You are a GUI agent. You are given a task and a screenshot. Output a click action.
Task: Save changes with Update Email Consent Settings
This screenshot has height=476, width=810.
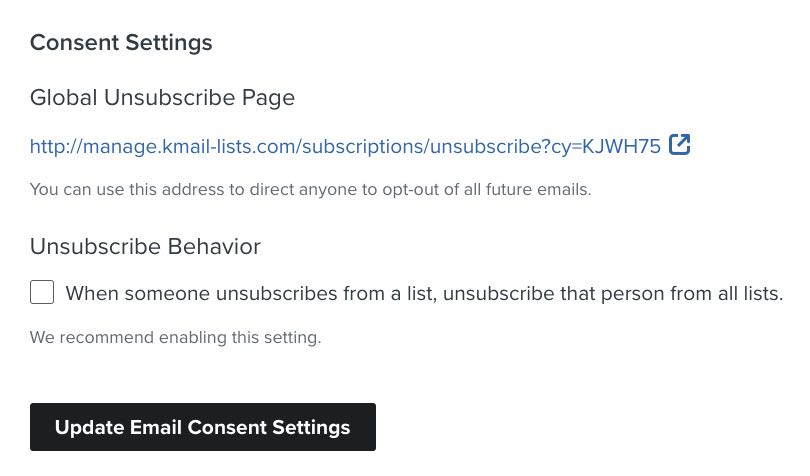(203, 427)
